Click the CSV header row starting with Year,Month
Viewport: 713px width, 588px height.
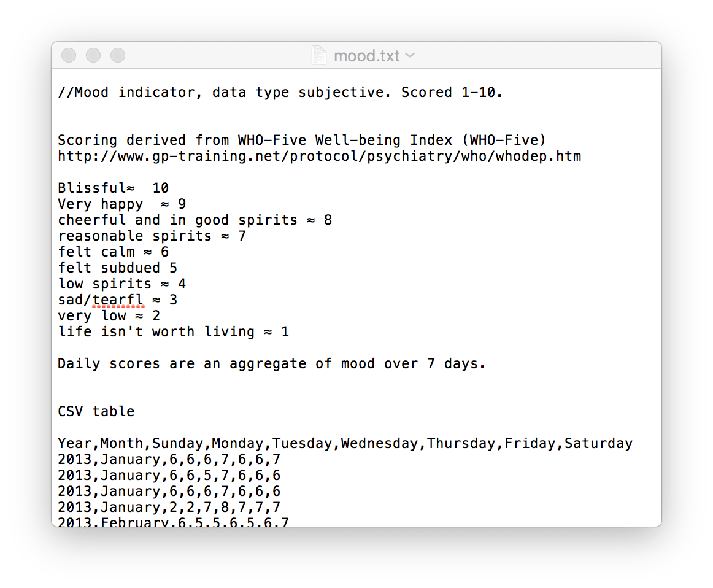(x=345, y=443)
